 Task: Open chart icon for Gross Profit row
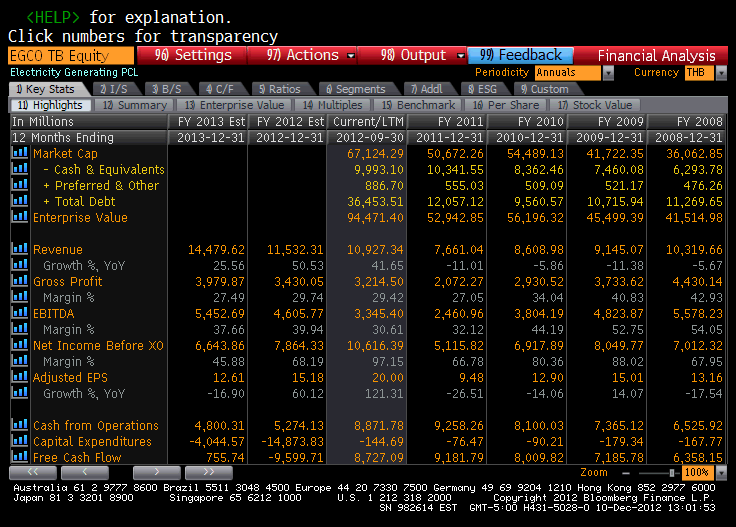click(20, 281)
